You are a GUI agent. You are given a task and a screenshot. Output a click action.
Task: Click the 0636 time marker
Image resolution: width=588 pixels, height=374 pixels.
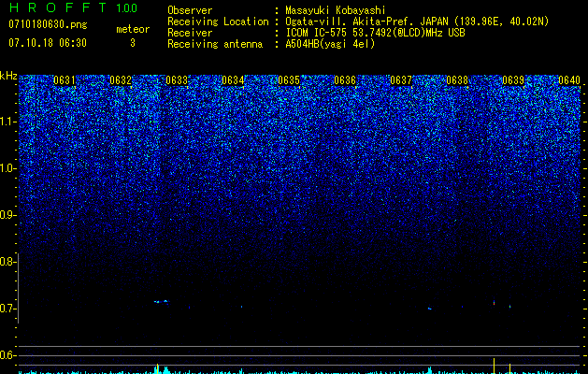[345, 80]
